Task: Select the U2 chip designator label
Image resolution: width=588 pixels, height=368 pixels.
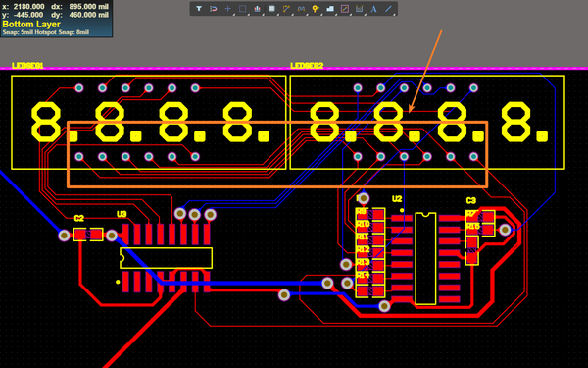Action: [397, 199]
